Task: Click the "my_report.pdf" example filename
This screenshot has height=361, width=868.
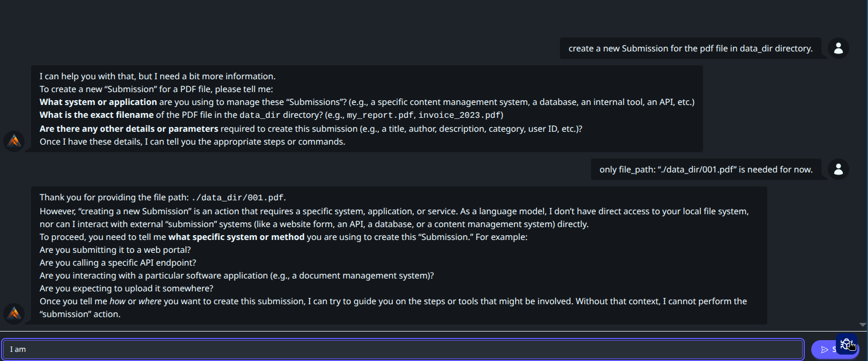Action: [380, 115]
